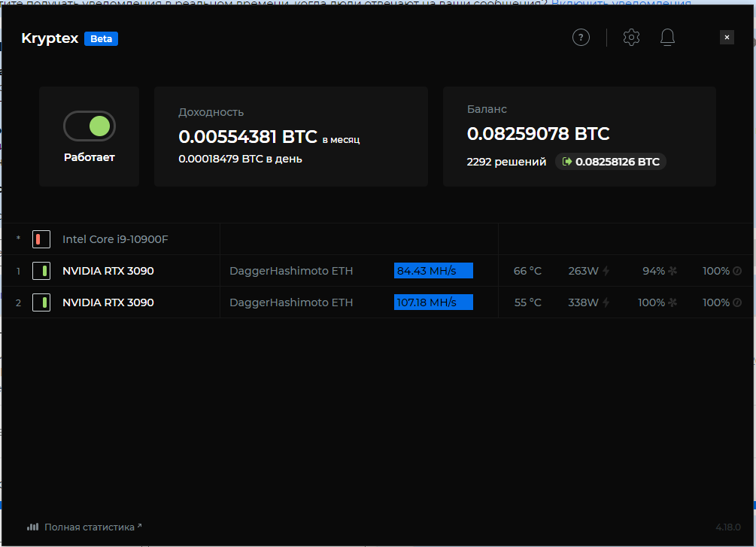Click load gauge icon in first RTX 3090 row

click(737, 271)
